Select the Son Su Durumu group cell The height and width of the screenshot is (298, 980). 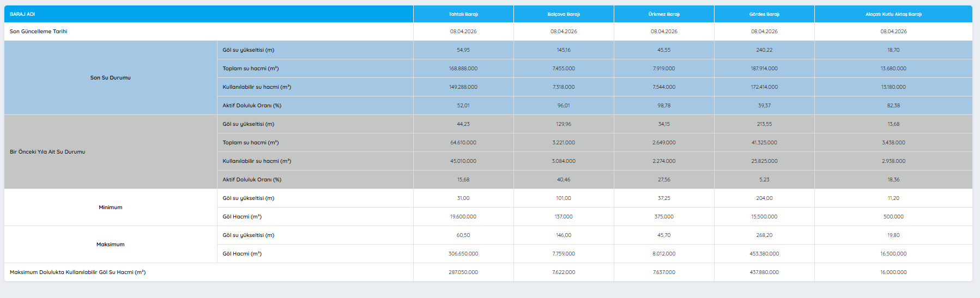click(x=110, y=78)
